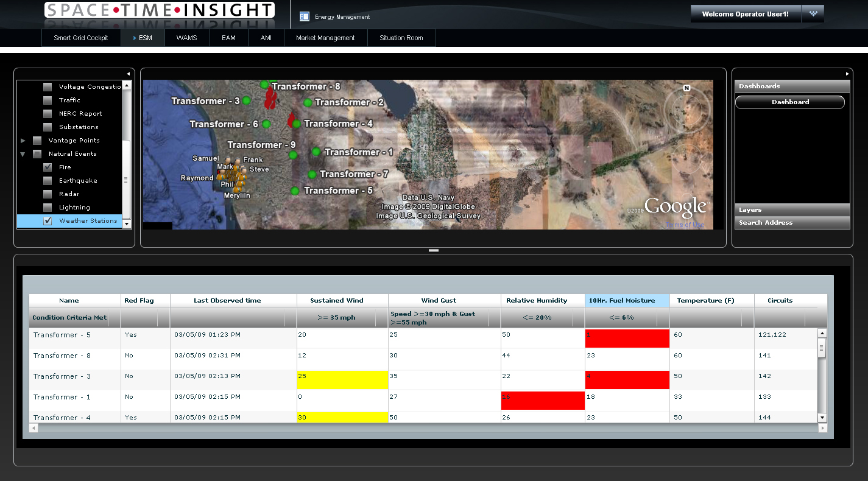Uncheck the Fire layer checkbox
868x481 pixels.
coord(48,167)
